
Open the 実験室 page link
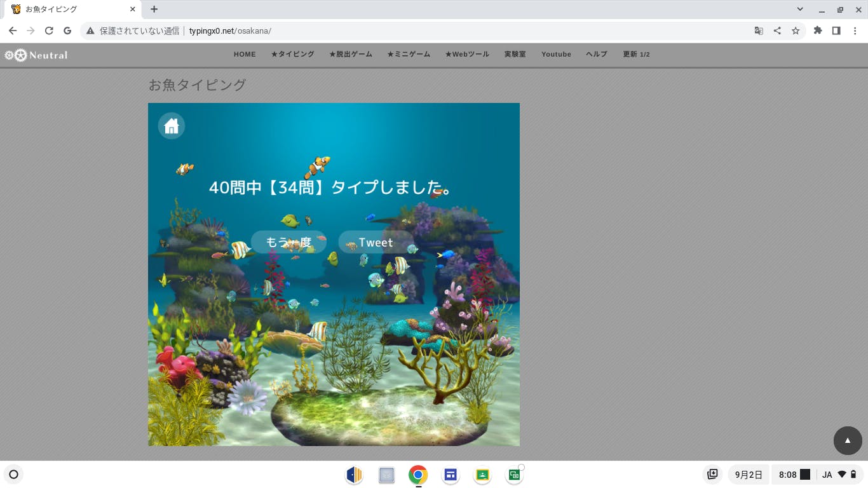tap(515, 55)
